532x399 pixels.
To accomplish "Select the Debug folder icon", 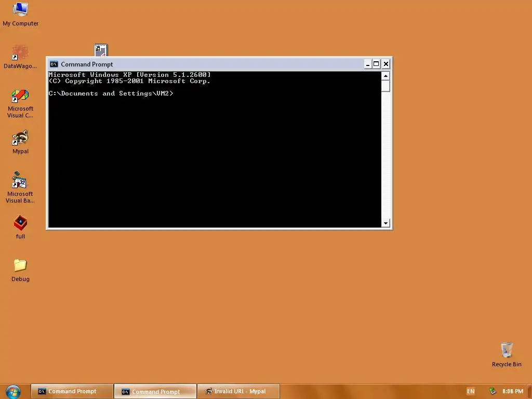I will (x=20, y=270).
